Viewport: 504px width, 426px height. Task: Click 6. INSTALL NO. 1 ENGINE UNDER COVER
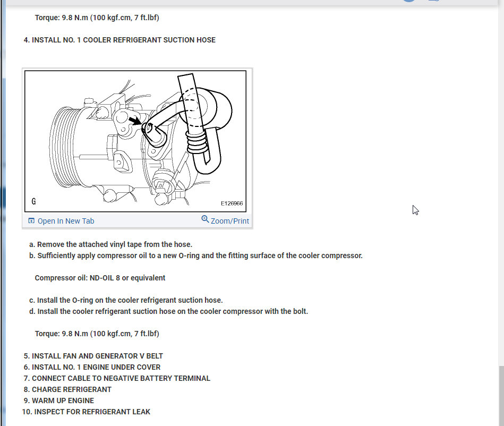(x=92, y=367)
